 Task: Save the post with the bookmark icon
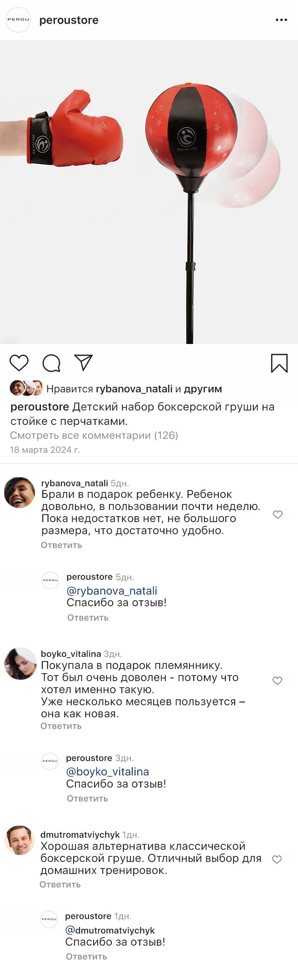point(279,363)
